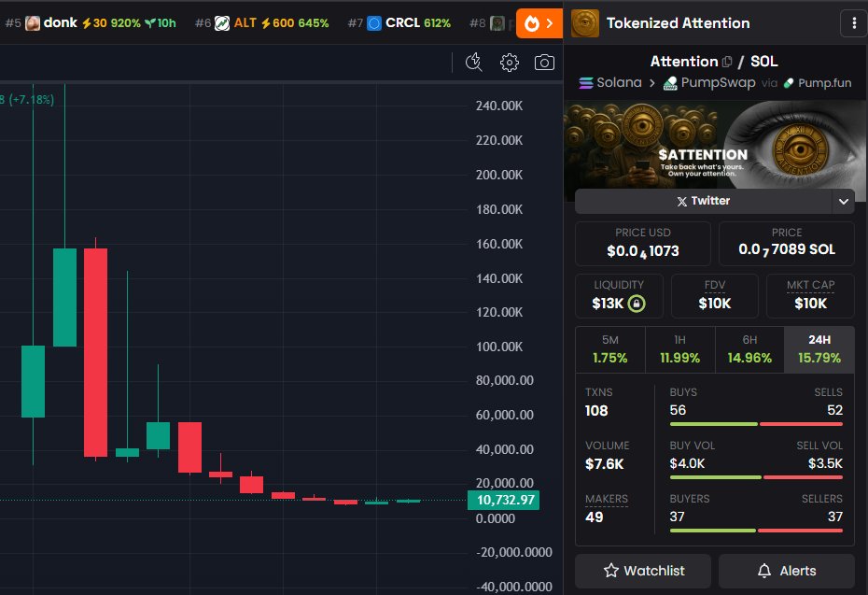
Task: Click the MKT CAP label
Action: click(810, 285)
